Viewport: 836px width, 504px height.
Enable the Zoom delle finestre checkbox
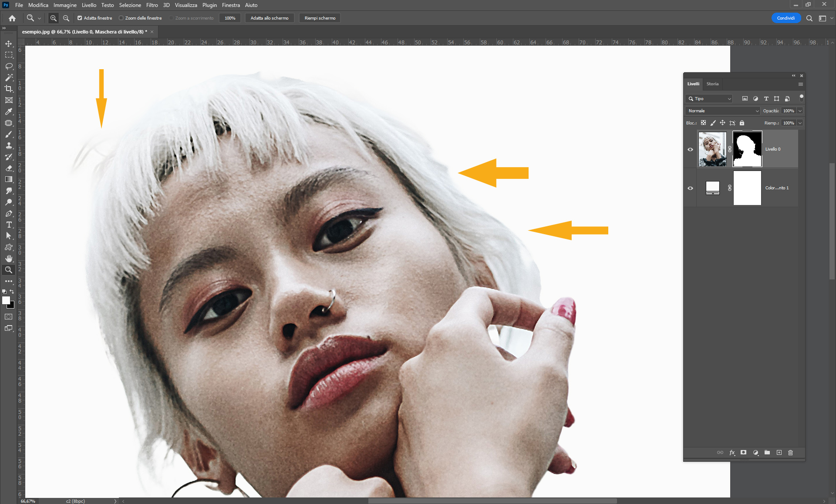121,18
